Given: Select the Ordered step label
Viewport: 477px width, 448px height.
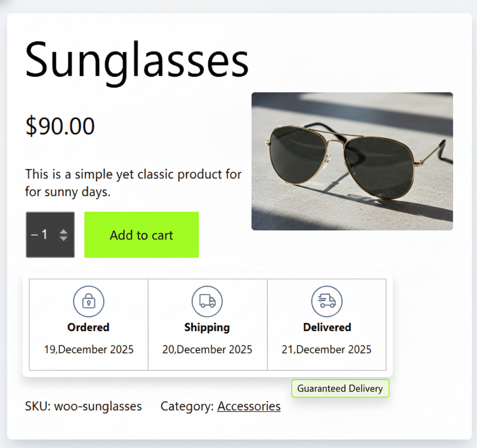Looking at the screenshot, I should [x=89, y=327].
